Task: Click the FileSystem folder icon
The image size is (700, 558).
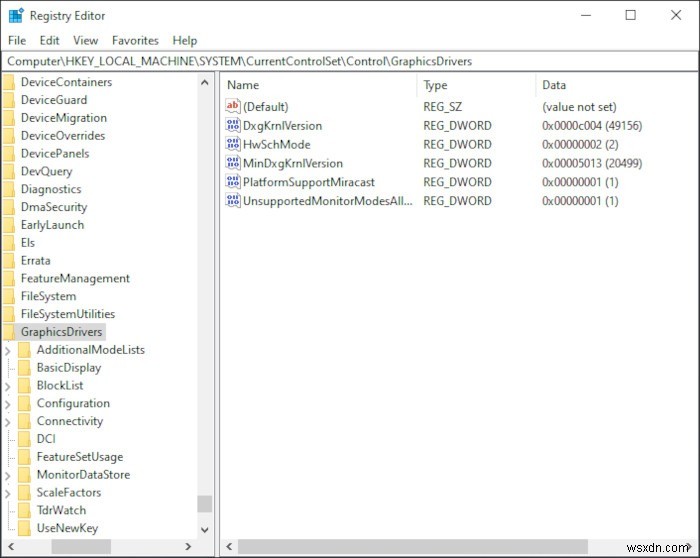Action: [x=9, y=296]
